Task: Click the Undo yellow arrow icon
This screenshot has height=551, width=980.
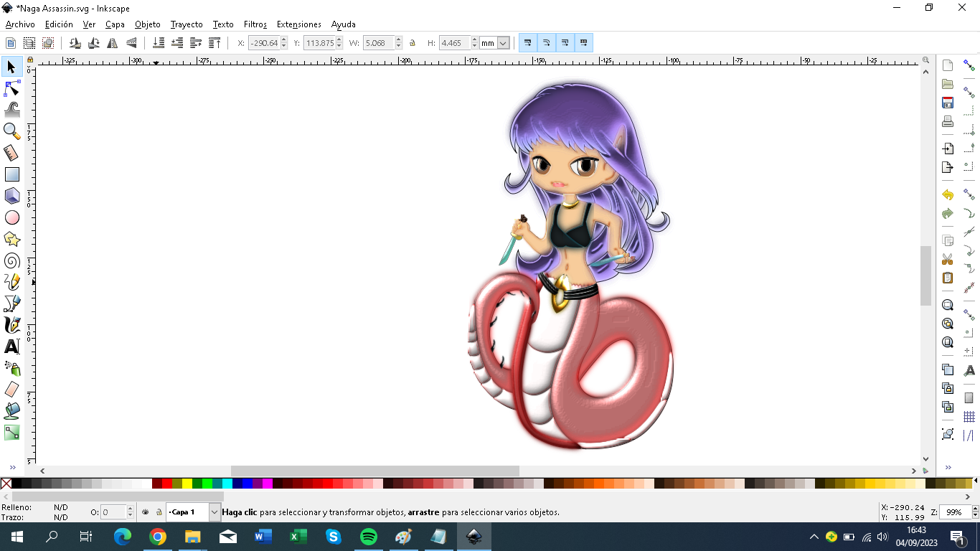Action: point(948,195)
